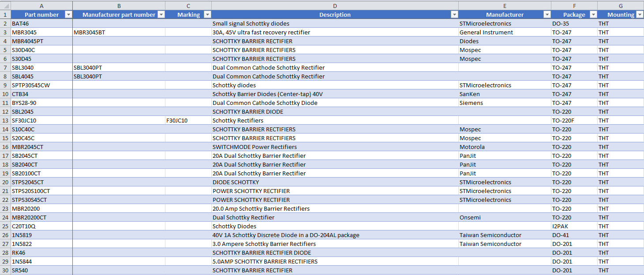Viewport: 644px width, 275px height.
Task: Click the 'Small signal Schottky diodes' description cell
Action: (335, 23)
